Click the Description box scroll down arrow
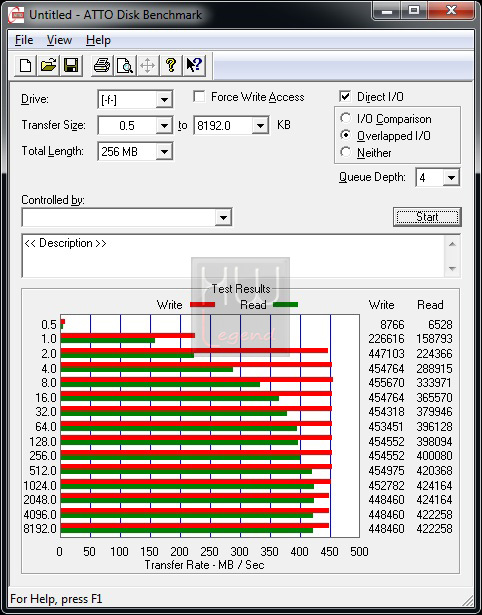 coord(452,269)
